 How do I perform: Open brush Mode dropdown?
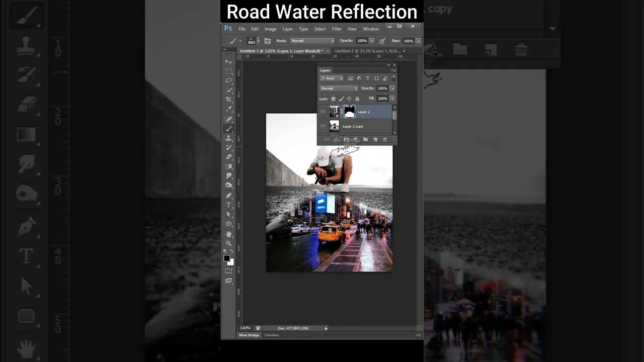[312, 41]
